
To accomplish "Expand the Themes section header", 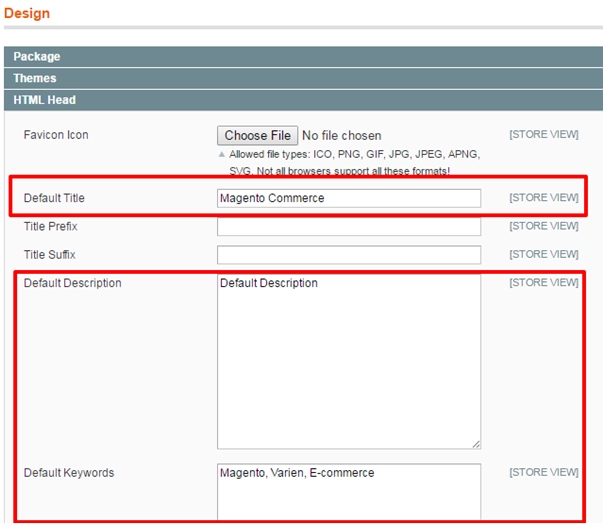I will tap(303, 78).
